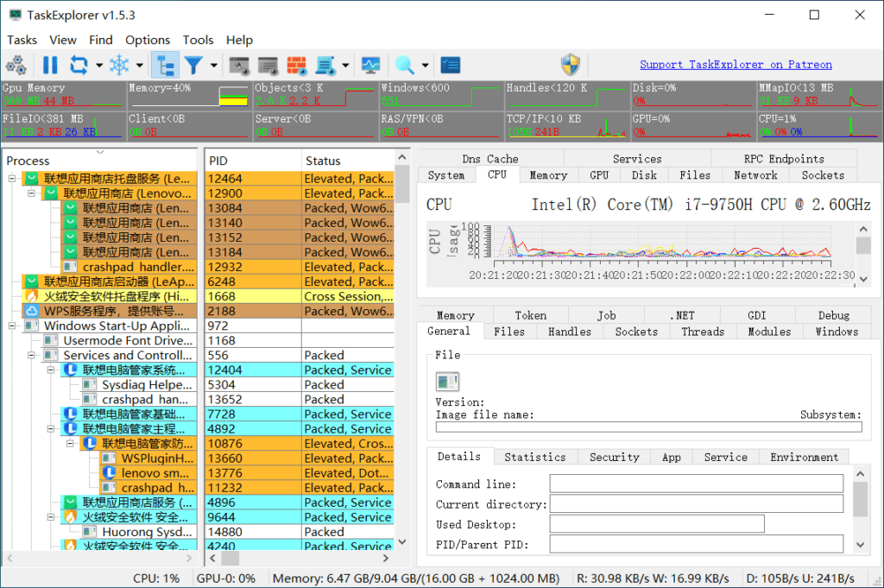This screenshot has height=588, width=884.
Task: Open settings via the gears toolbar icon
Action: coord(16,66)
